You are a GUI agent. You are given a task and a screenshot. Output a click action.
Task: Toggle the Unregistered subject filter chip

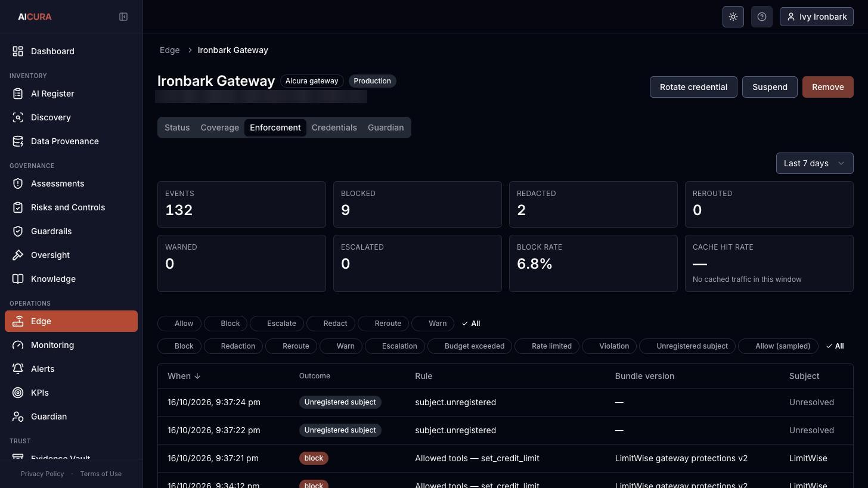pyautogui.click(x=687, y=346)
